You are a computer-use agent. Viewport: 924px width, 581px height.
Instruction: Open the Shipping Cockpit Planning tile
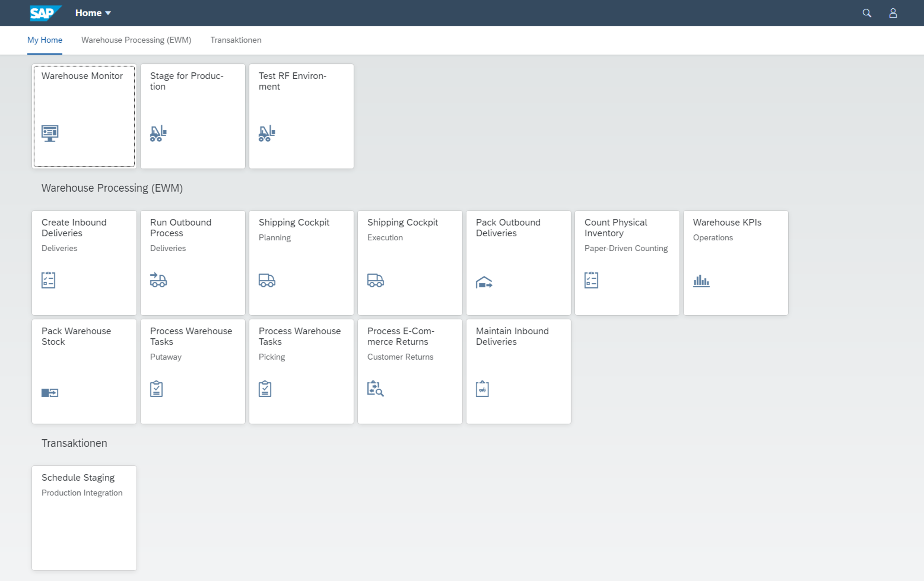pyautogui.click(x=301, y=263)
